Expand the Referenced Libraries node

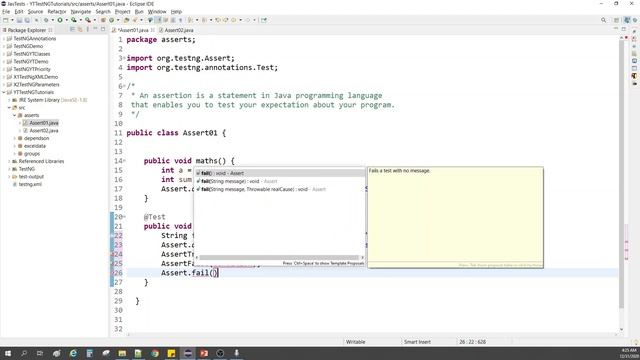9,161
